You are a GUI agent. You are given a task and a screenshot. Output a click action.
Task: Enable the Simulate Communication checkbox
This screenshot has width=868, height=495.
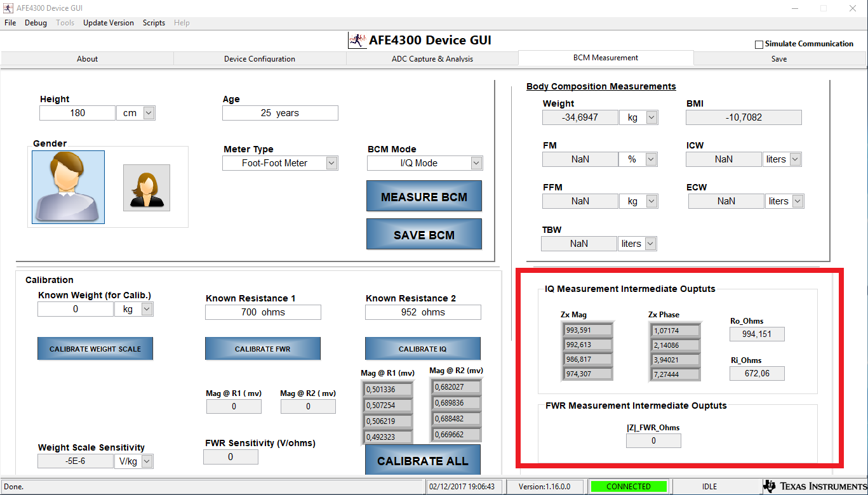(758, 44)
